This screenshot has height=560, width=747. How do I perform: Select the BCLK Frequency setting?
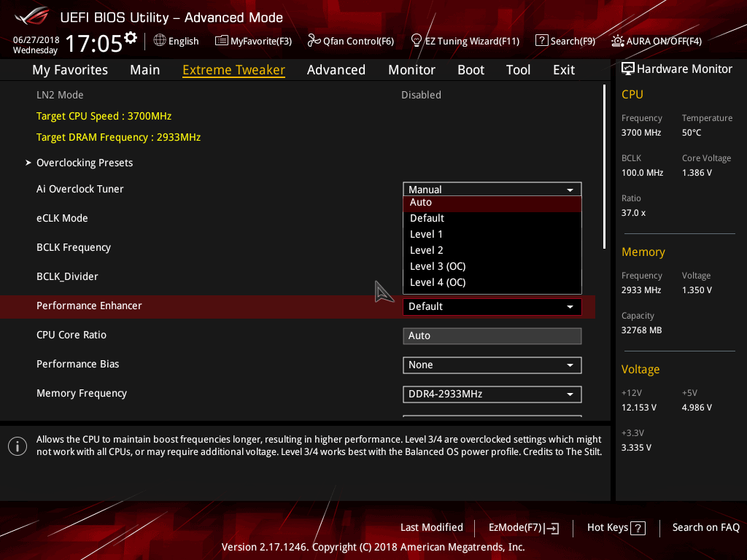(74, 248)
